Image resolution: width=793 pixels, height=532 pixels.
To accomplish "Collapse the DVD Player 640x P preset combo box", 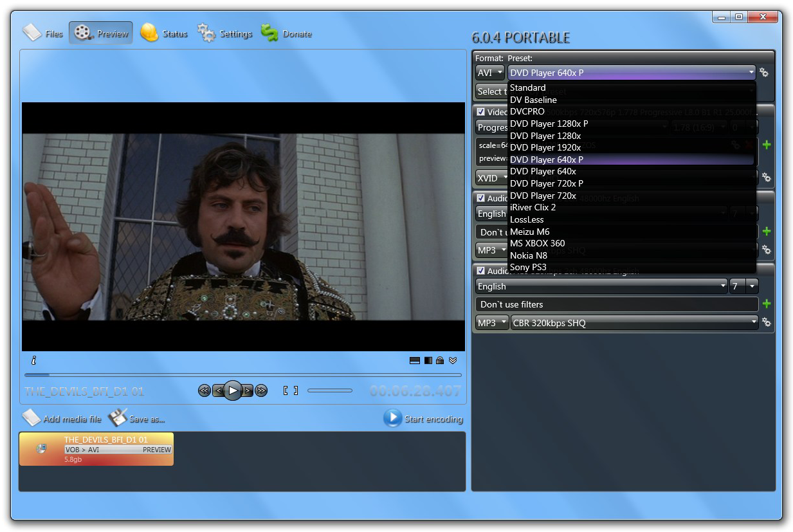I will (632, 73).
